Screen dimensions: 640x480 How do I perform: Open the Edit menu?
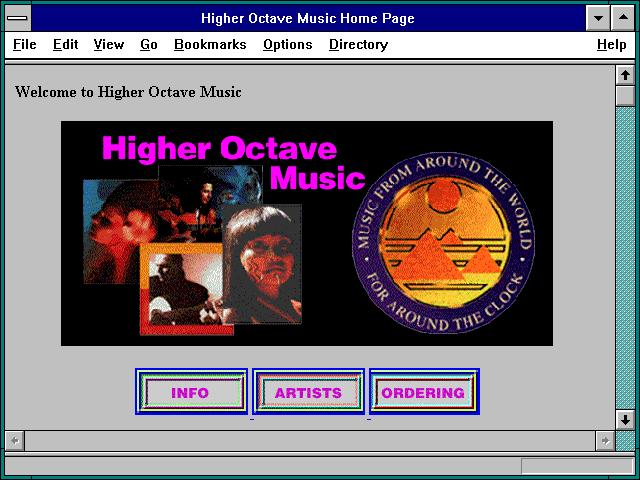pos(65,44)
